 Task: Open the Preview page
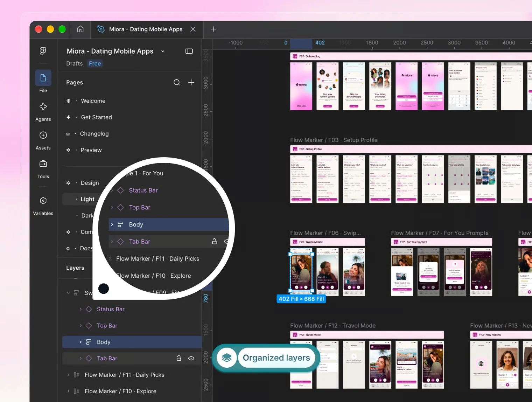point(91,150)
